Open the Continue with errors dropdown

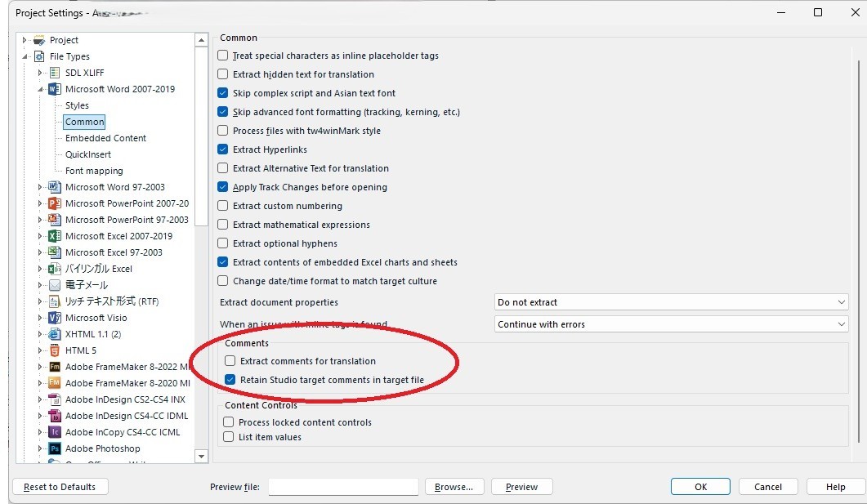(841, 323)
